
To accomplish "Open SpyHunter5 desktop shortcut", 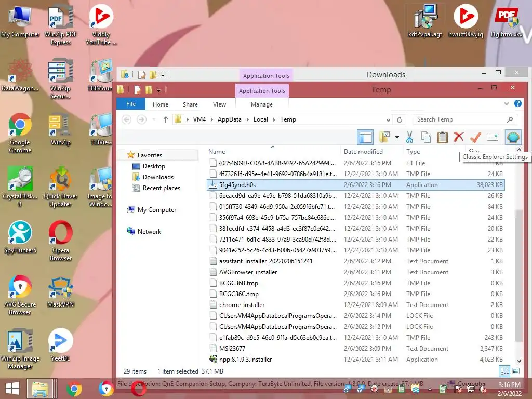I will (x=20, y=237).
